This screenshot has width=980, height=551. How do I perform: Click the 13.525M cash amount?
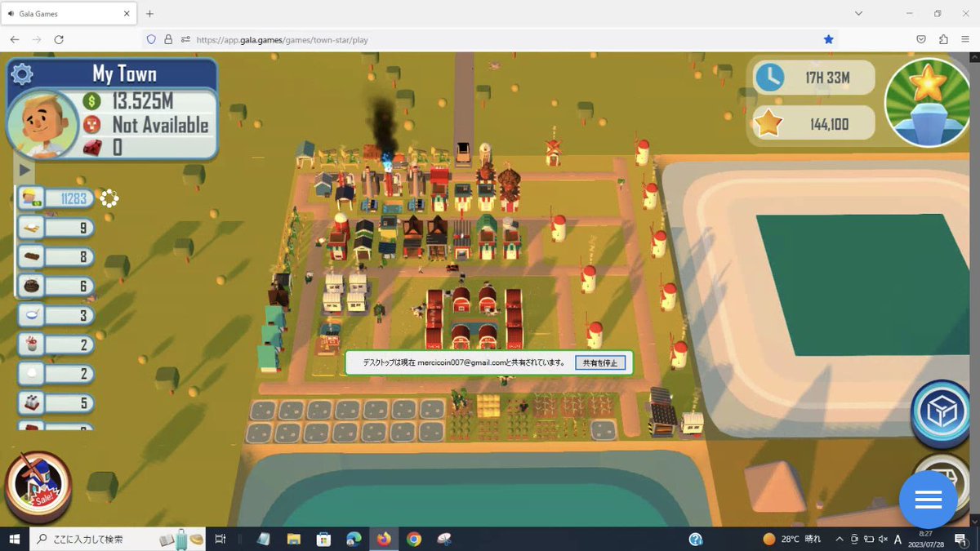click(x=143, y=101)
